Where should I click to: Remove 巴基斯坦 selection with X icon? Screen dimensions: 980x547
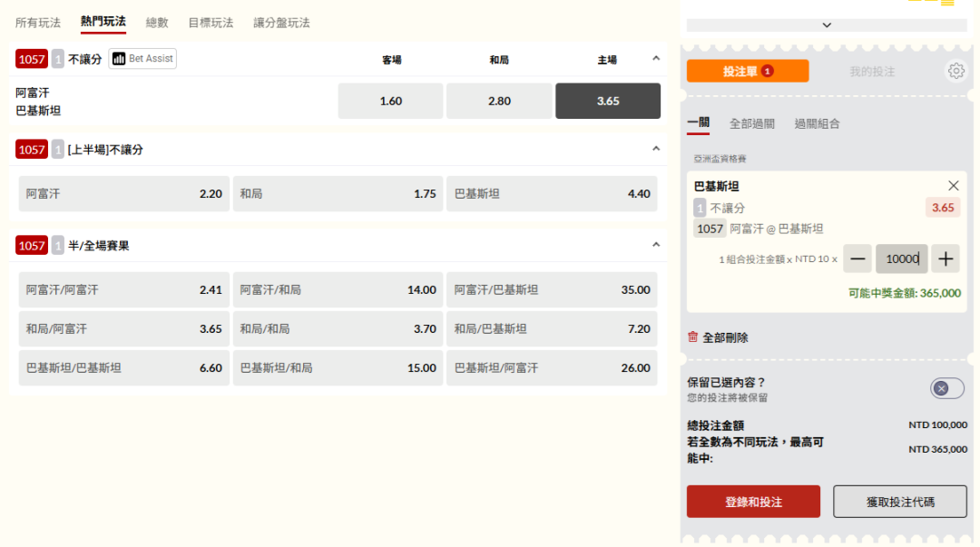pyautogui.click(x=953, y=186)
